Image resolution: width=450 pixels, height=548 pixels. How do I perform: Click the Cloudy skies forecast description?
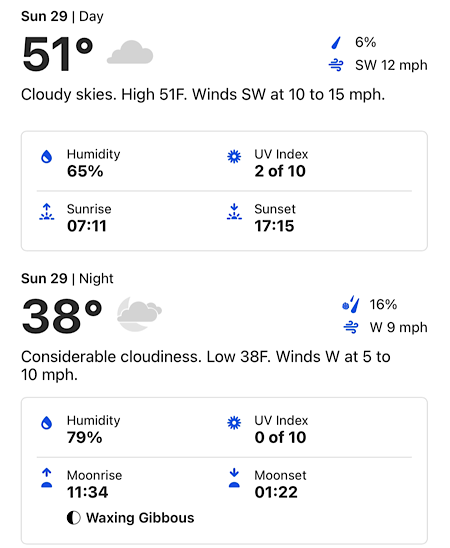click(x=203, y=95)
